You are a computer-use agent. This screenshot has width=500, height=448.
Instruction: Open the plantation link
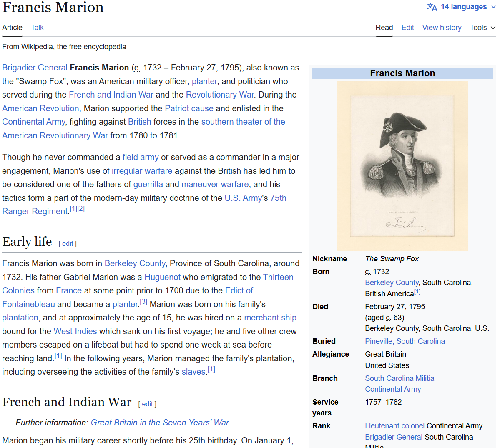coord(20,318)
